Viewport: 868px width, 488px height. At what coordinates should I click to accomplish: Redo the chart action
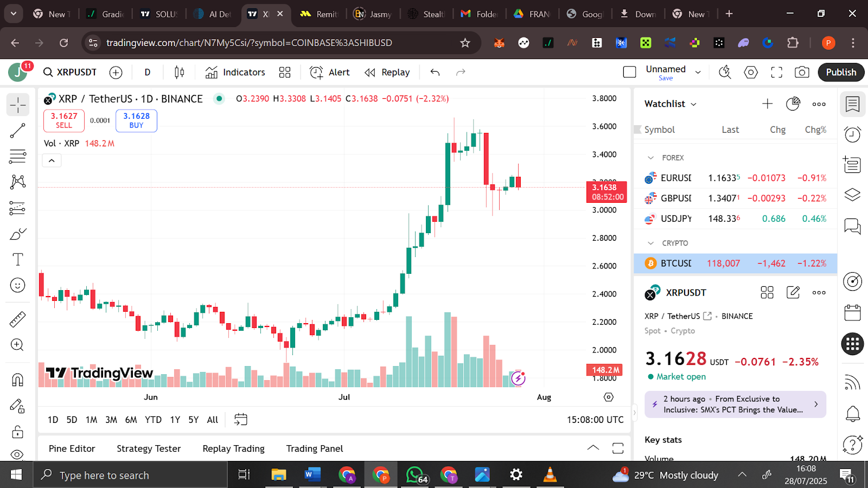[x=461, y=72]
